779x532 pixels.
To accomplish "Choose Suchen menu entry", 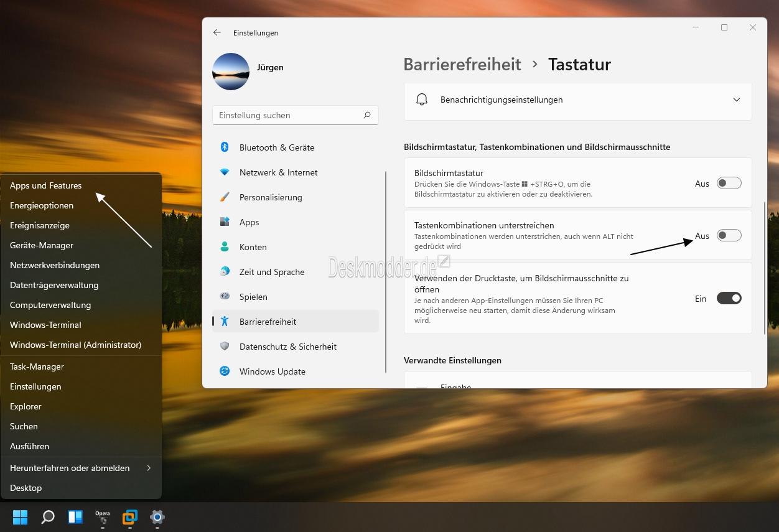I will [82, 426].
